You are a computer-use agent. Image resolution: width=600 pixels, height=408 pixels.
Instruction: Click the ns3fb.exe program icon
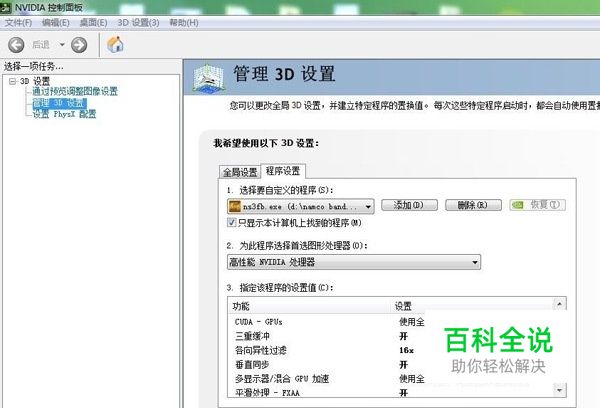[x=234, y=206]
